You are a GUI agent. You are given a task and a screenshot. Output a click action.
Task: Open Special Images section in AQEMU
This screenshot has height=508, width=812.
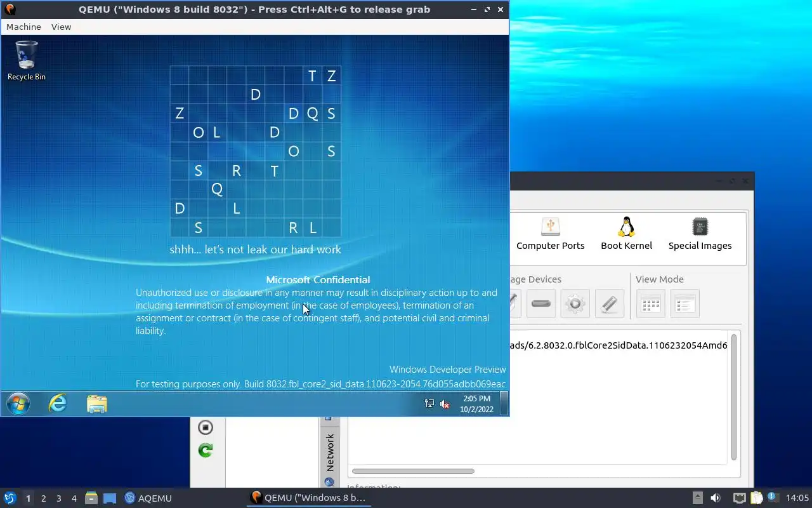700,234
